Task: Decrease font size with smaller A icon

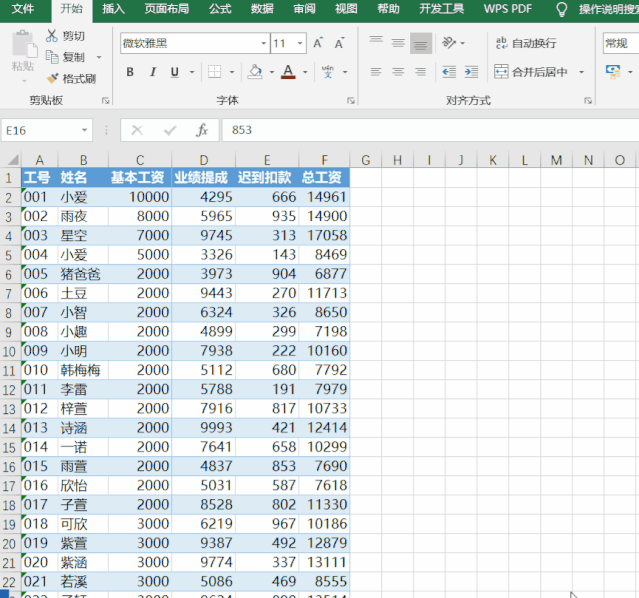Action: 339,43
